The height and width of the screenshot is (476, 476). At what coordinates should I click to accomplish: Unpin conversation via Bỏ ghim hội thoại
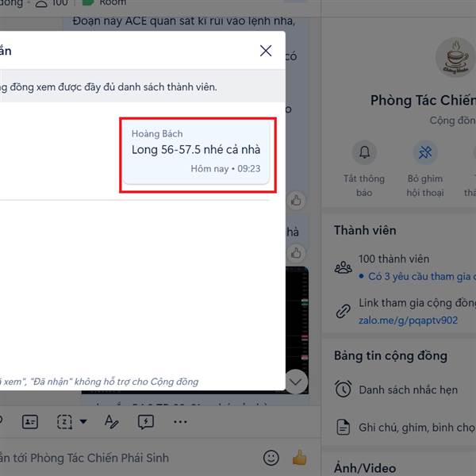[x=425, y=152]
